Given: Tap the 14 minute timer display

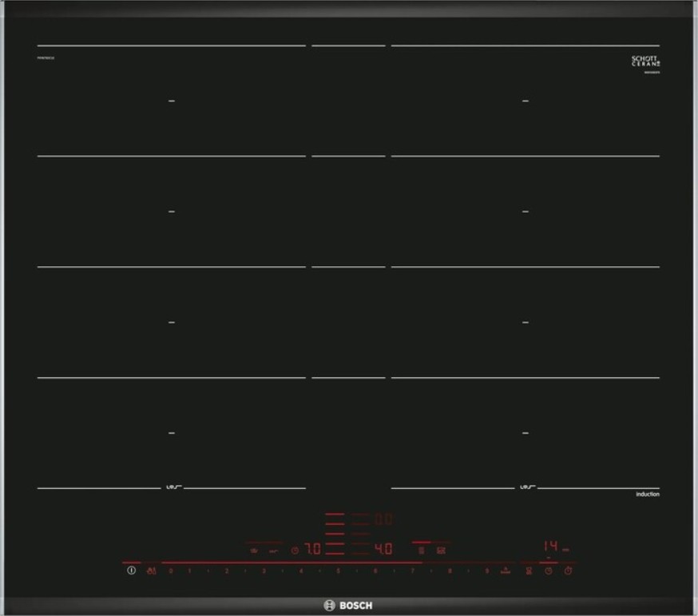Looking at the screenshot, I should [551, 546].
